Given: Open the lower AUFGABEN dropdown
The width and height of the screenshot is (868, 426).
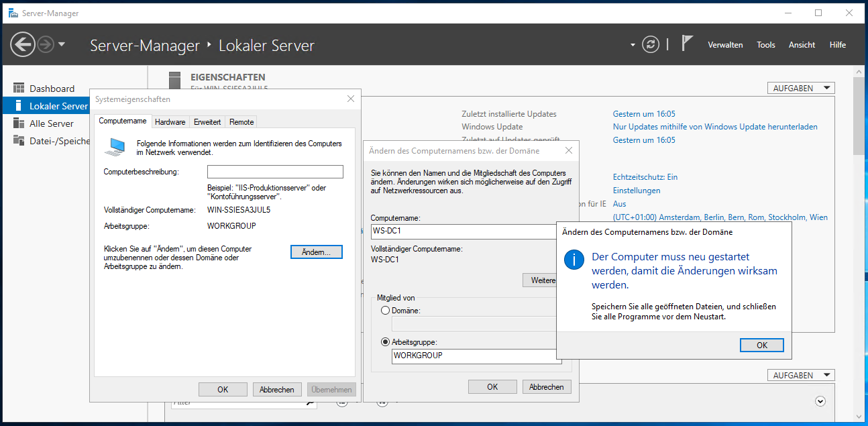Looking at the screenshot, I should 801,375.
